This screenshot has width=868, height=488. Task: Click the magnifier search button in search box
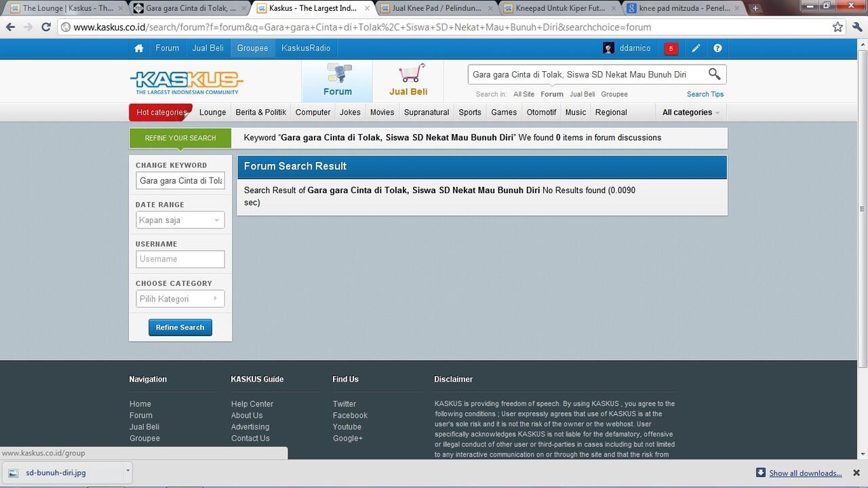(714, 74)
